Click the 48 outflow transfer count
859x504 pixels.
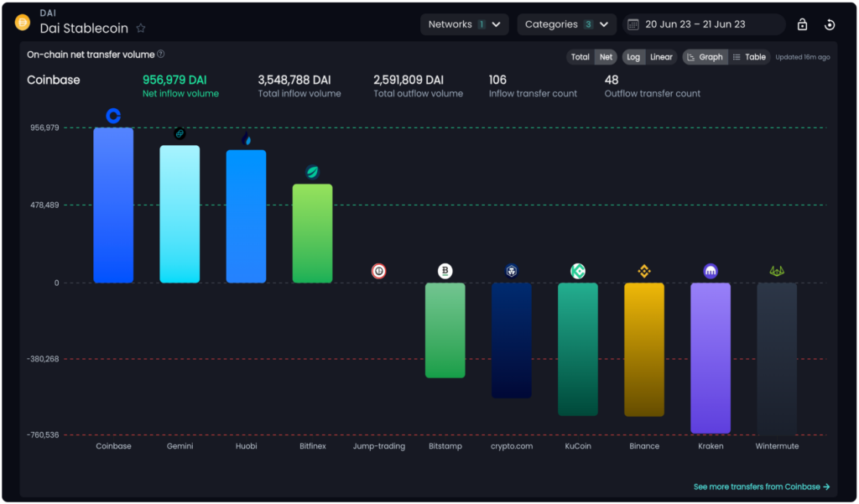[612, 80]
